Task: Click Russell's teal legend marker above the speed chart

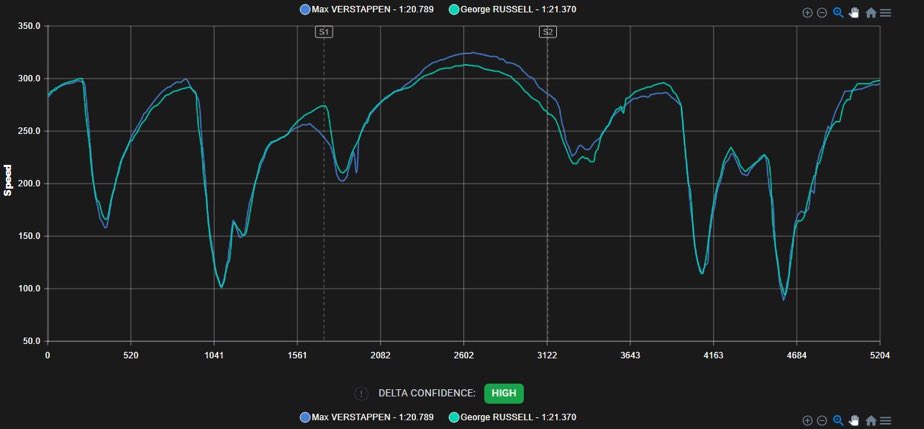Action: click(x=454, y=9)
